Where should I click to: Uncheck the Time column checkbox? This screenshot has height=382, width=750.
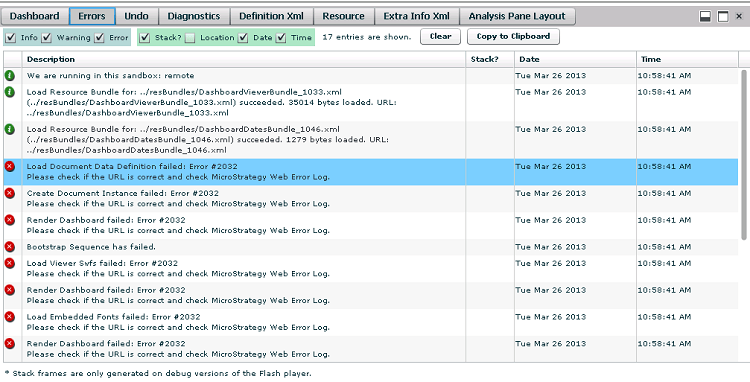pos(281,37)
